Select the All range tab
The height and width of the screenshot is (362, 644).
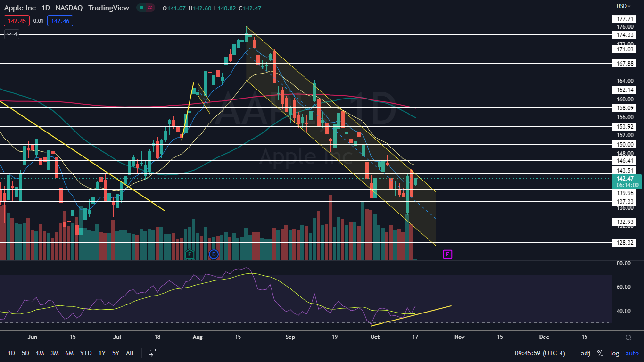130,353
